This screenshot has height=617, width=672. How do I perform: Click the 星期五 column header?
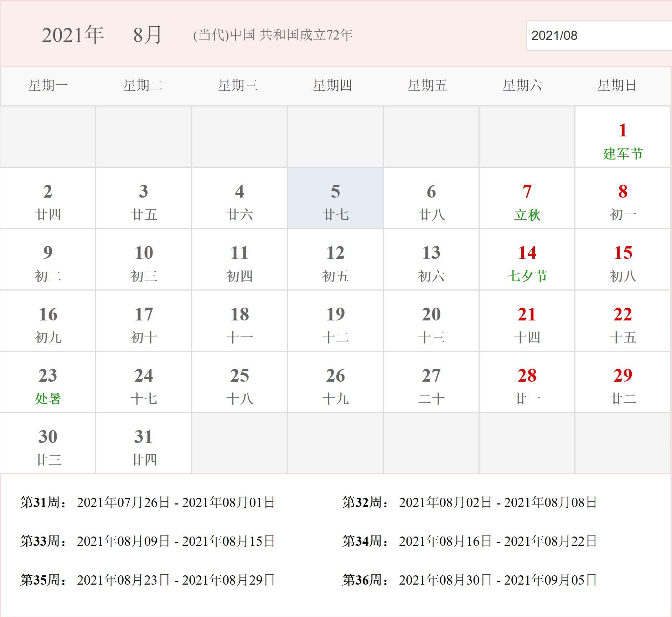[427, 85]
